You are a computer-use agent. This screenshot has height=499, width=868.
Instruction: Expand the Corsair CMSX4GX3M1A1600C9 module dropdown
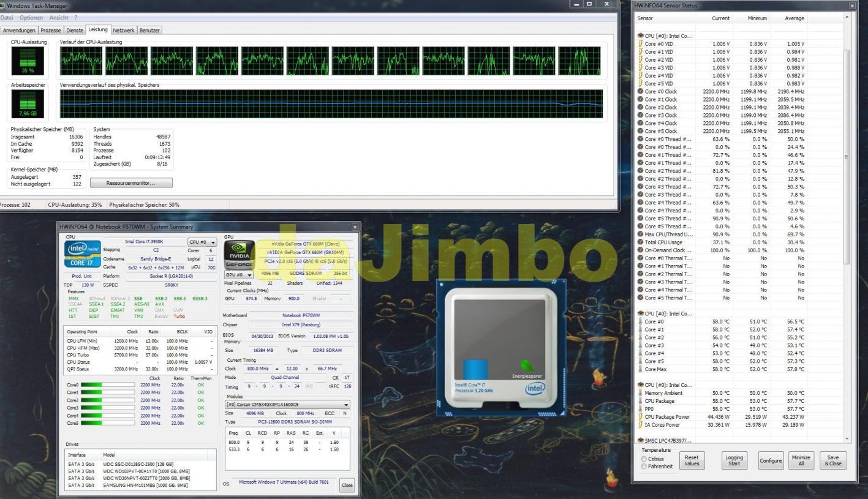[x=287, y=405]
